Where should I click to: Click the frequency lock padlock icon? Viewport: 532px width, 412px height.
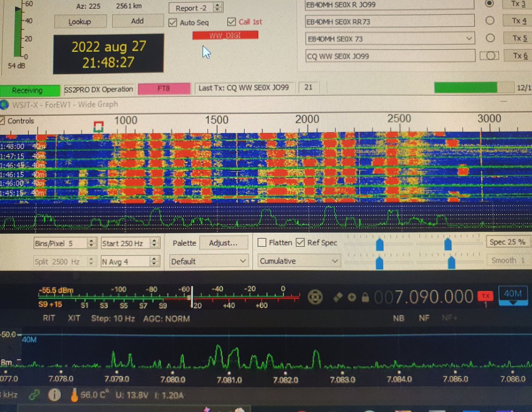coord(365,297)
